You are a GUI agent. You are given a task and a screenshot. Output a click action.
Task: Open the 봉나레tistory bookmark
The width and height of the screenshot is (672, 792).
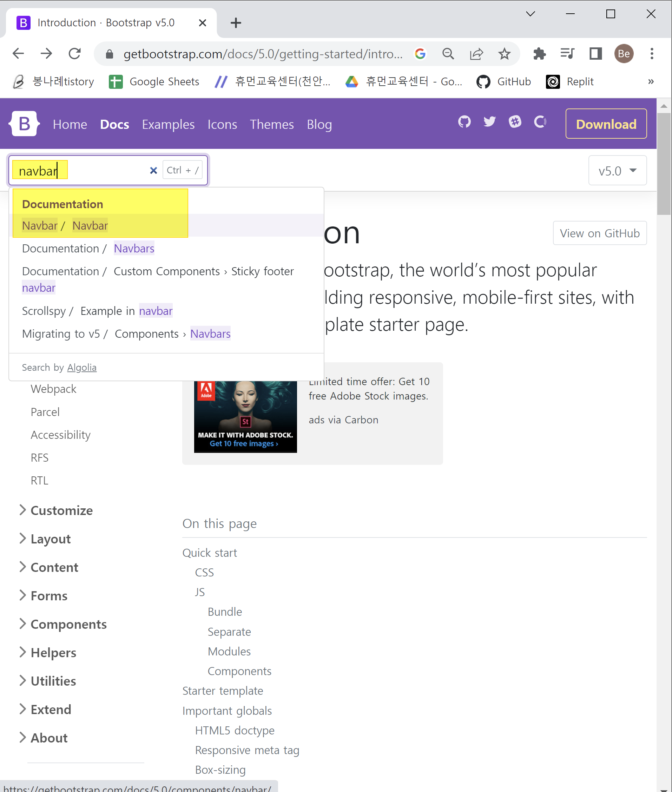53,81
